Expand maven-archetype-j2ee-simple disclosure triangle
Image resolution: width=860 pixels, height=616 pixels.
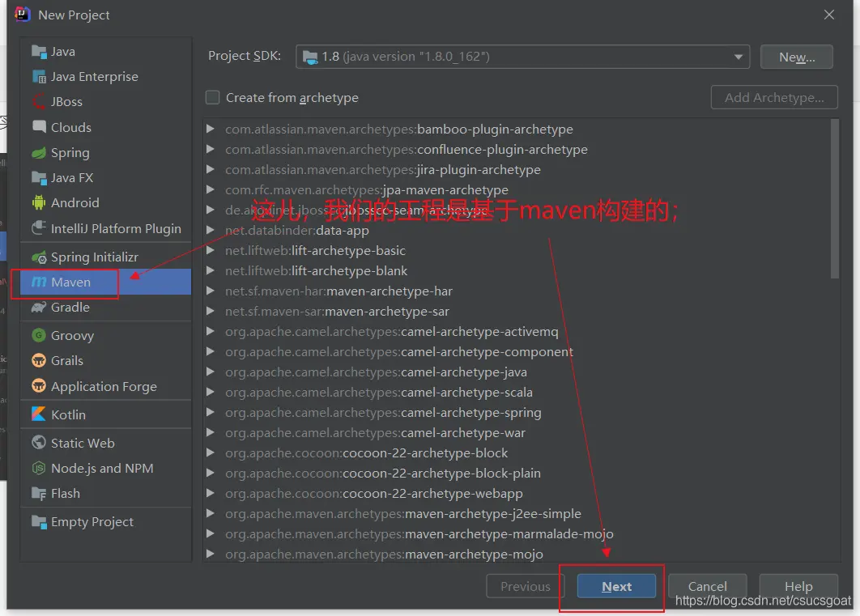click(x=211, y=514)
